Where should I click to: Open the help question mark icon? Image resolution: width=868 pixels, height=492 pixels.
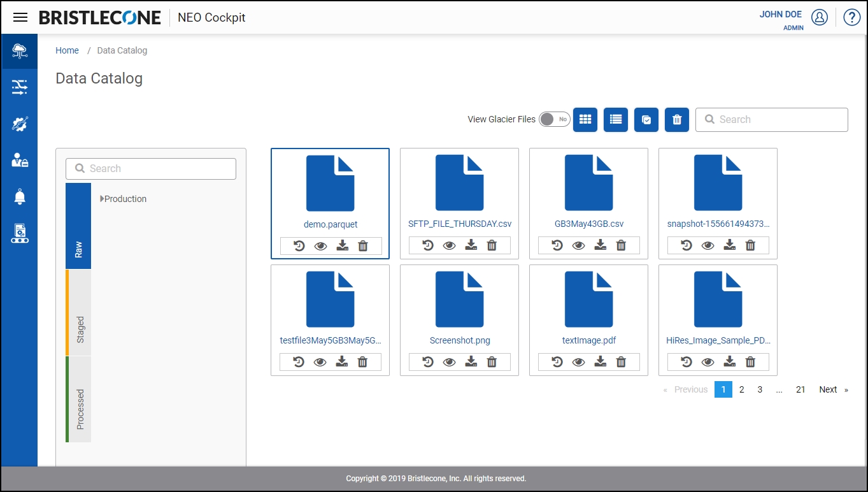coord(852,17)
